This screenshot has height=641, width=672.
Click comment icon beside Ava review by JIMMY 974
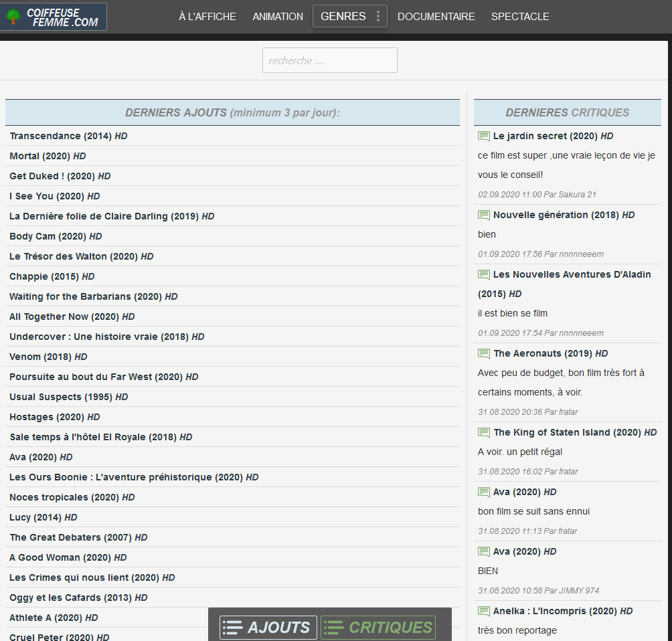click(x=484, y=552)
